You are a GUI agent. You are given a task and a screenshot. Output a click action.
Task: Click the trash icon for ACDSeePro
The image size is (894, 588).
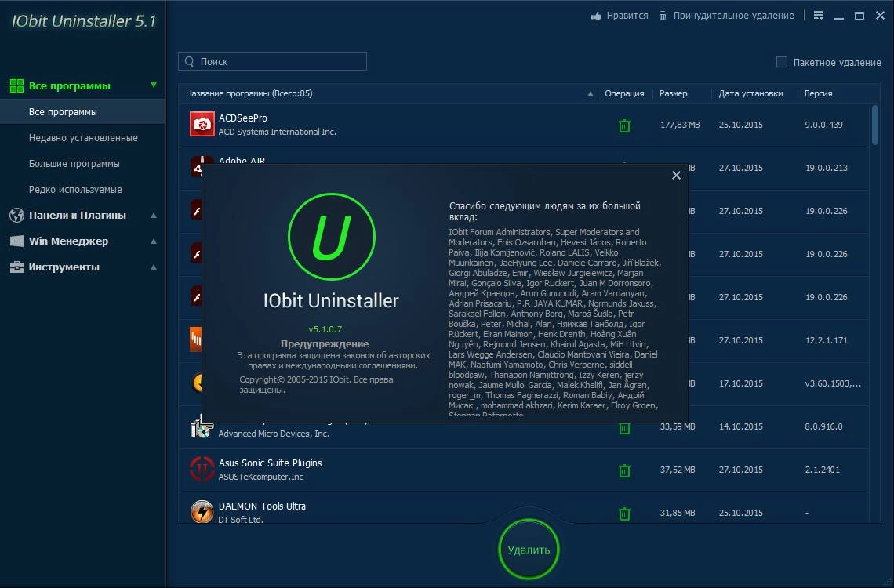tap(624, 125)
